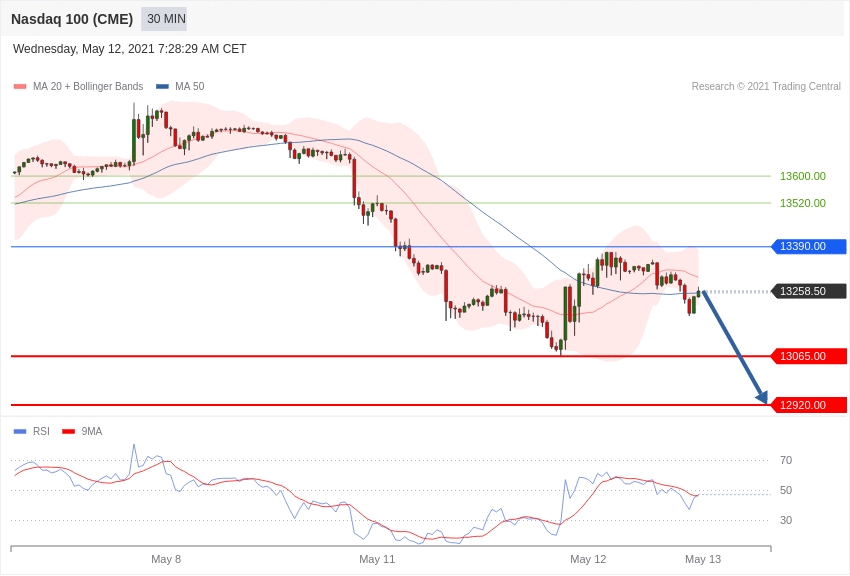Click the red 12920.00 target price tag
The width and height of the screenshot is (850, 576).
[x=808, y=405]
